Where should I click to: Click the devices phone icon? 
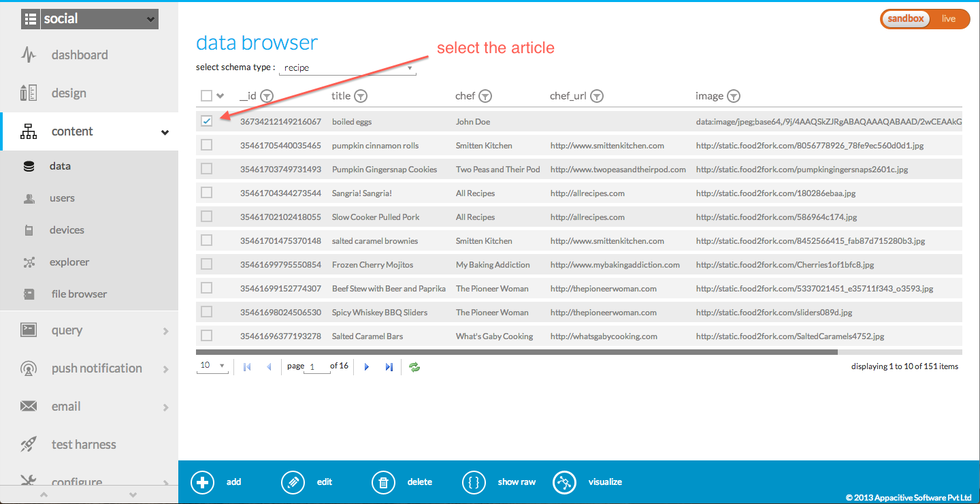29,230
